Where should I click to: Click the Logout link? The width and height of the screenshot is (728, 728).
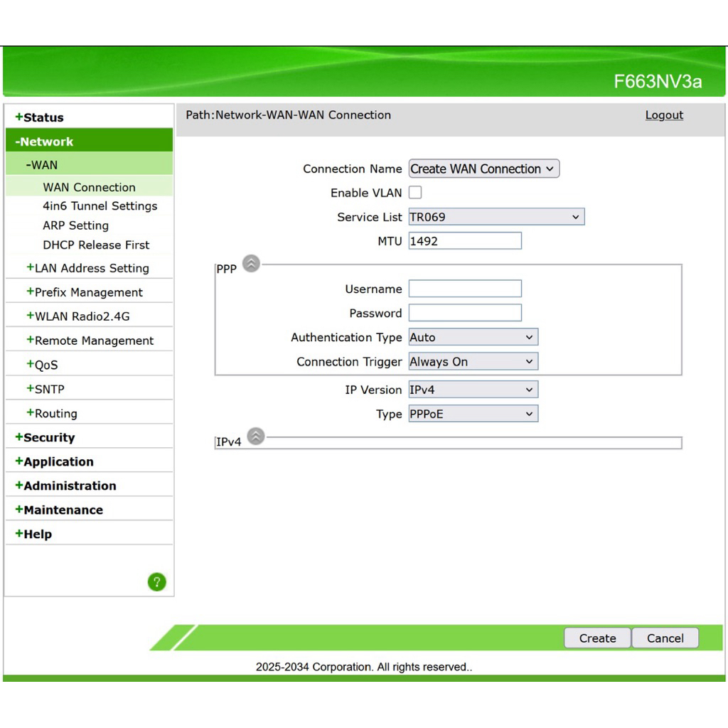point(664,115)
